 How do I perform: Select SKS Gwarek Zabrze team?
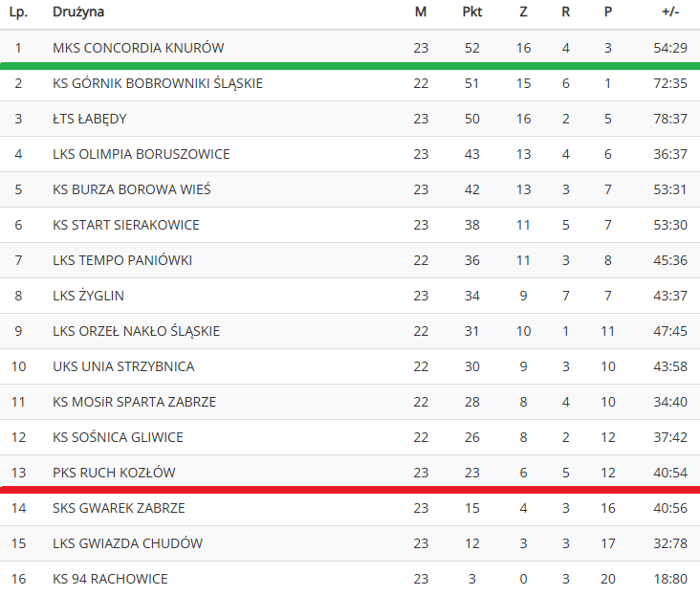119,508
